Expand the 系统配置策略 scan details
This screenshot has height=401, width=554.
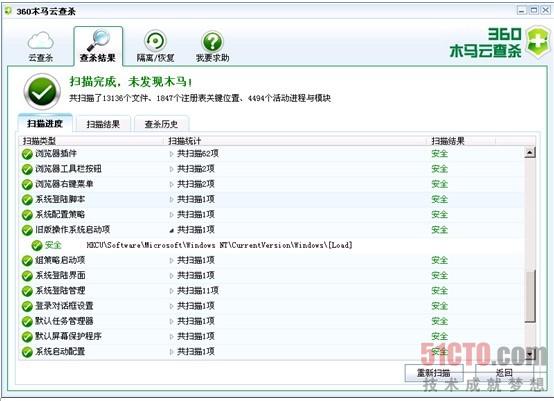click(x=171, y=215)
